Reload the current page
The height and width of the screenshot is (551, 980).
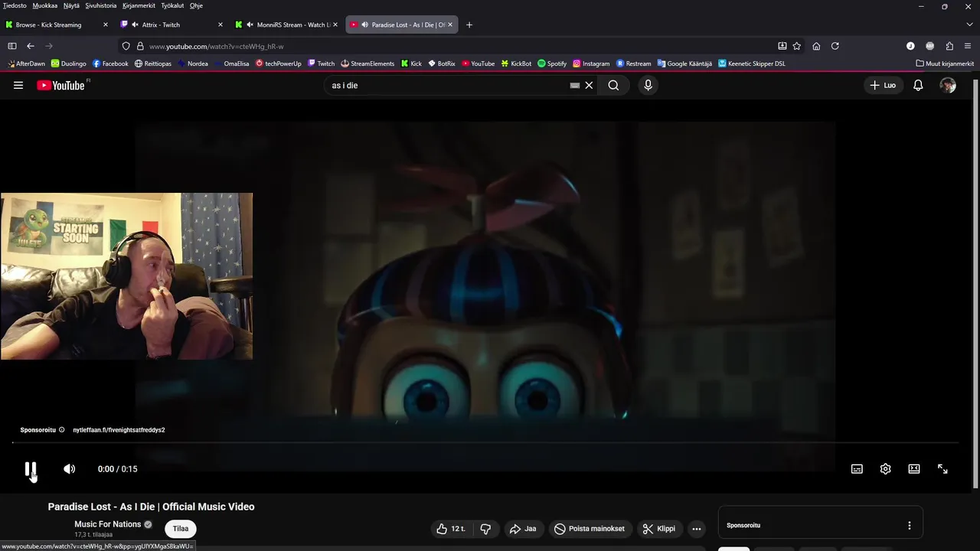[835, 46]
